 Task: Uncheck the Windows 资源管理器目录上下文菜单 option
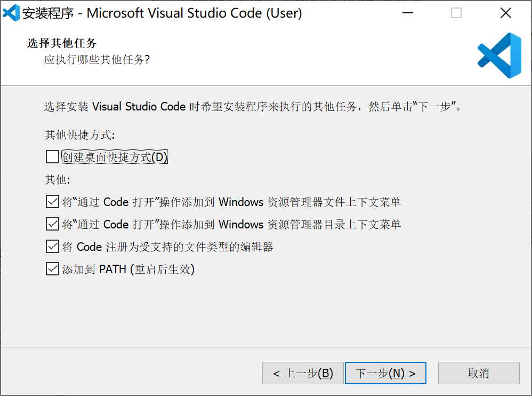click(x=52, y=224)
